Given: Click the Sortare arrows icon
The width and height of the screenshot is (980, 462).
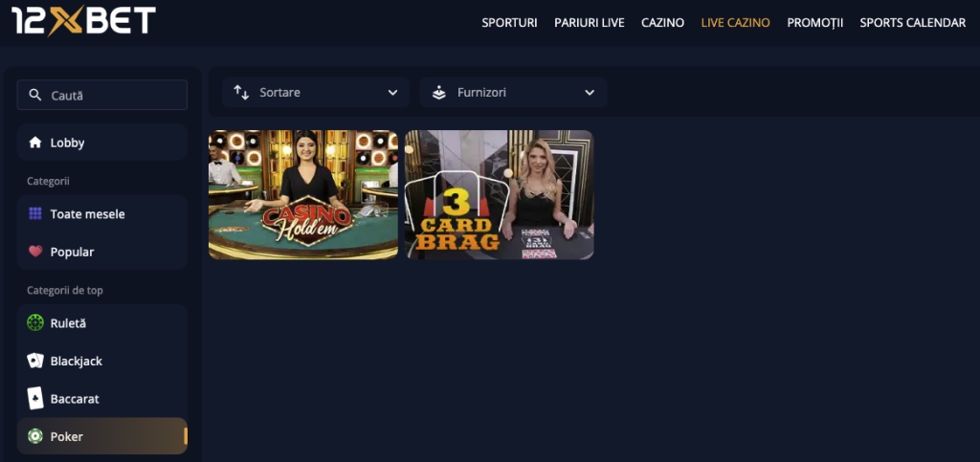Looking at the screenshot, I should coord(241,93).
